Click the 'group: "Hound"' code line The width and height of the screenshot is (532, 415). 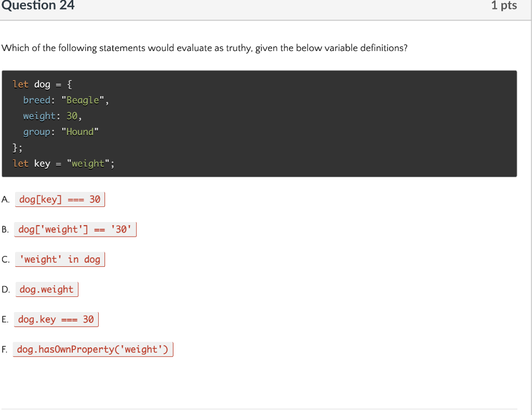[61, 132]
